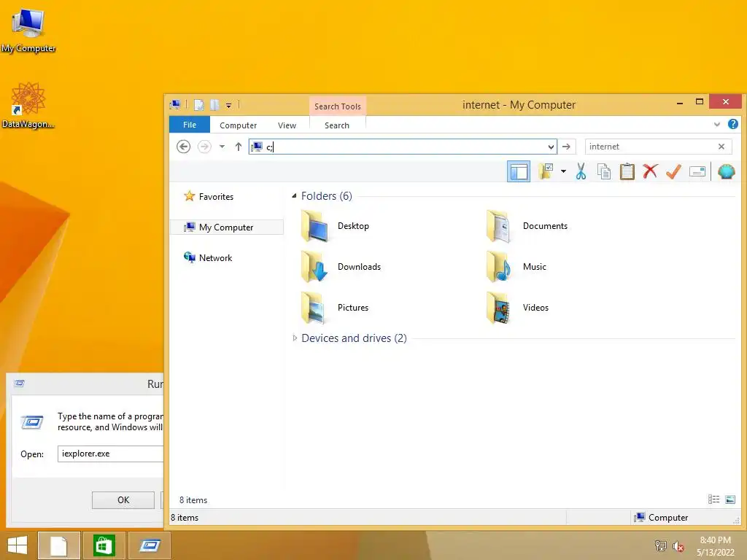Open the address bar history dropdown

pos(551,147)
